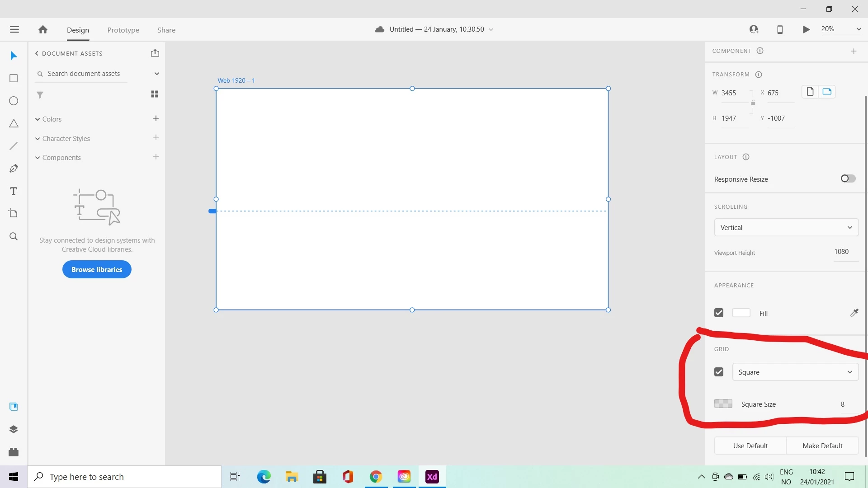The width and height of the screenshot is (868, 488).
Task: Click the Make Default button
Action: tap(822, 446)
